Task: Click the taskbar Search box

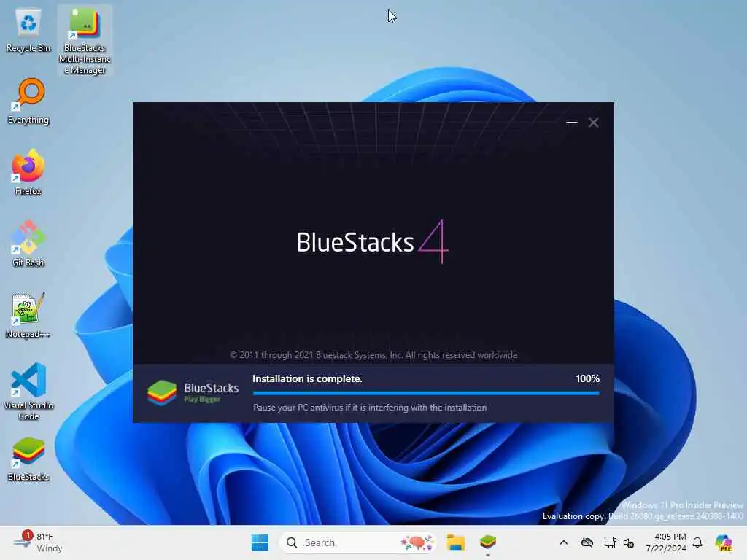Action: tap(357, 542)
